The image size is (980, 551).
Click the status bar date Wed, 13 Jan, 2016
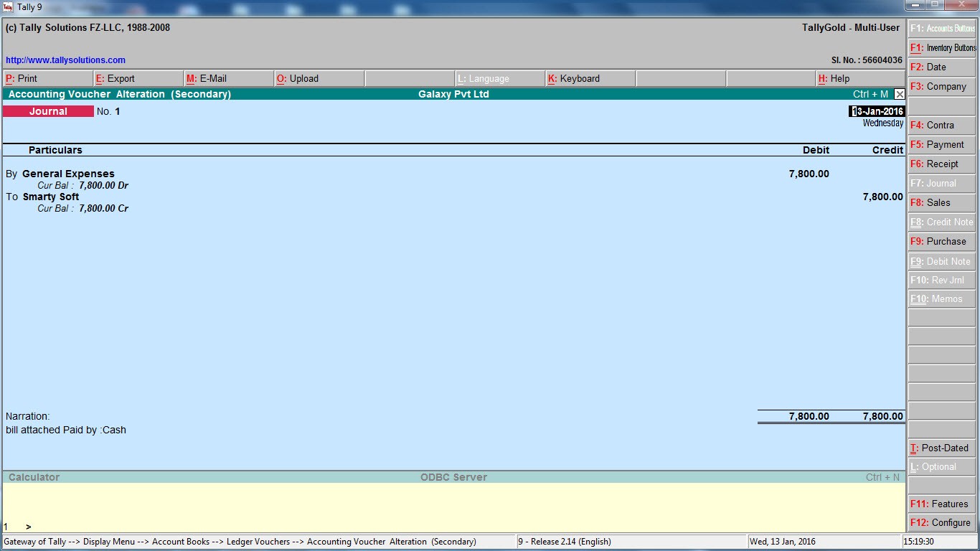click(783, 542)
